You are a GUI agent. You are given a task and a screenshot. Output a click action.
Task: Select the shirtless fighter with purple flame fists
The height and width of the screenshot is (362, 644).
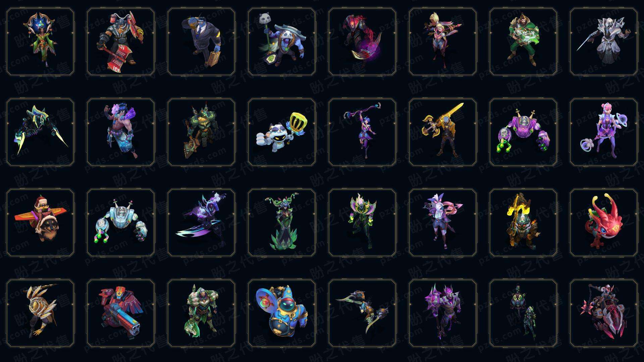[x=121, y=132]
